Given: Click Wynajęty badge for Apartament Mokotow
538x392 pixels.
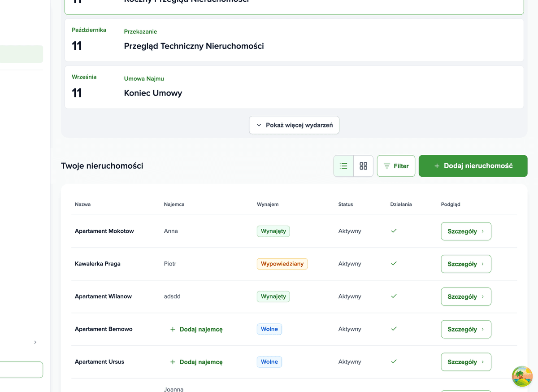Looking at the screenshot, I should pyautogui.click(x=273, y=231).
